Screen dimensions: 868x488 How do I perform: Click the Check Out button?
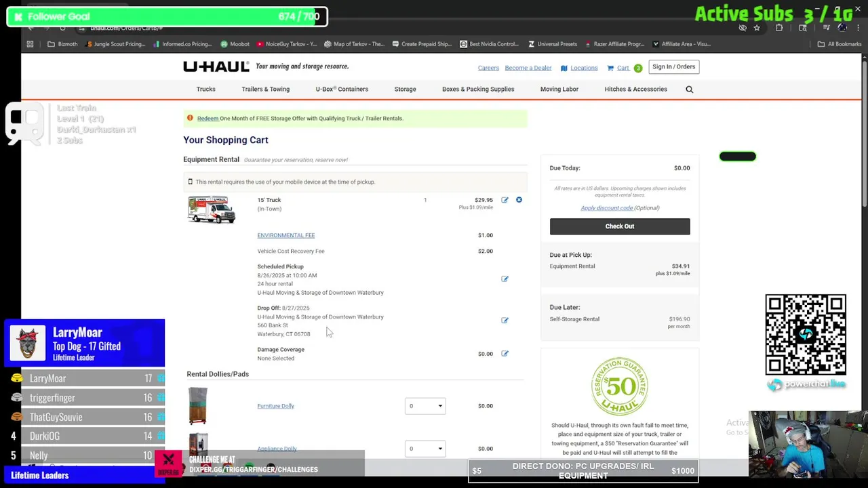coord(620,226)
